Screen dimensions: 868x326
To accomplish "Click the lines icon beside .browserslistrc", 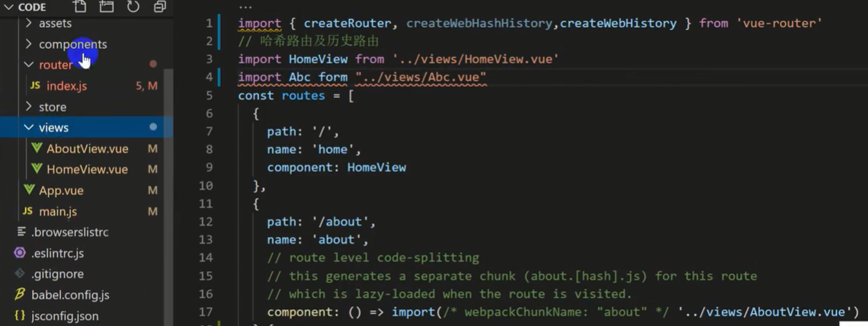I will click(21, 232).
